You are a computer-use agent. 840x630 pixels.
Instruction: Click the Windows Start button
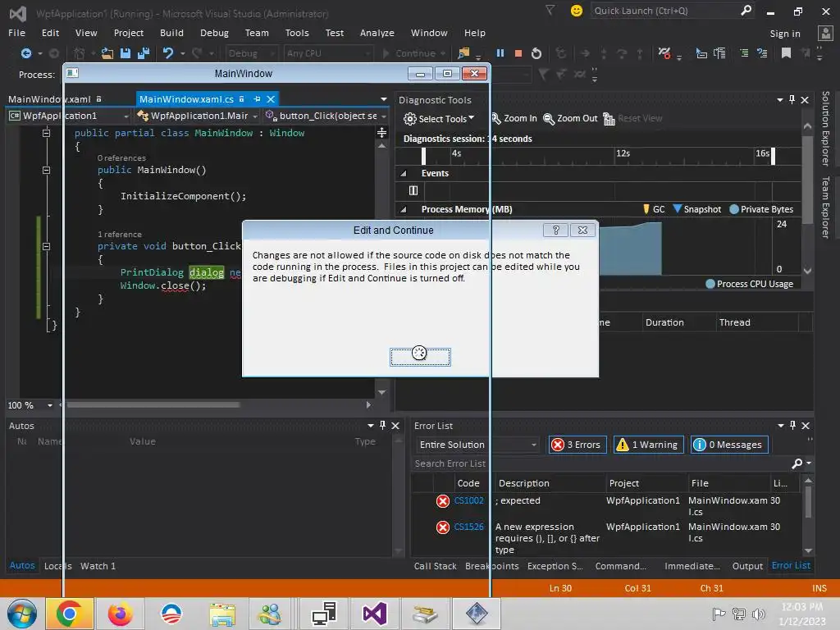click(22, 614)
